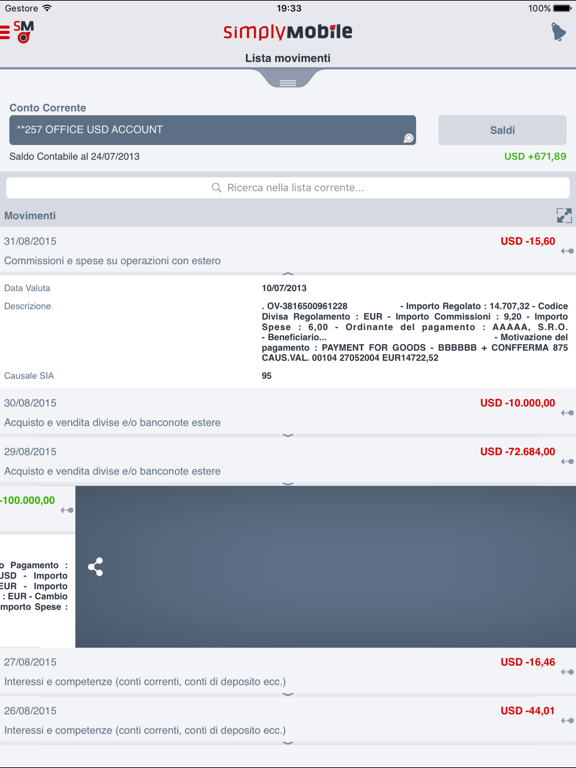
Task: Expand Movimenti list to full screen
Action: point(564,216)
